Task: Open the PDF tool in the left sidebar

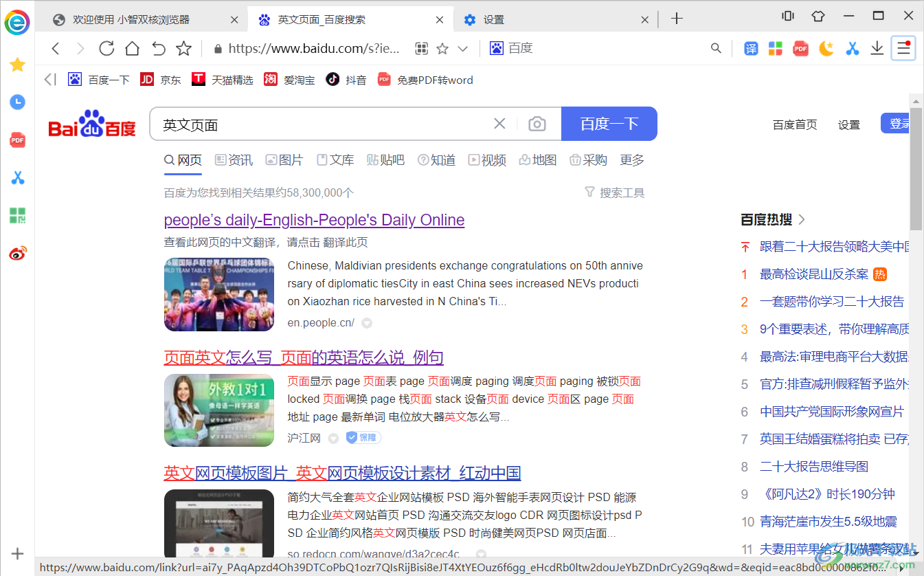Action: (17, 140)
